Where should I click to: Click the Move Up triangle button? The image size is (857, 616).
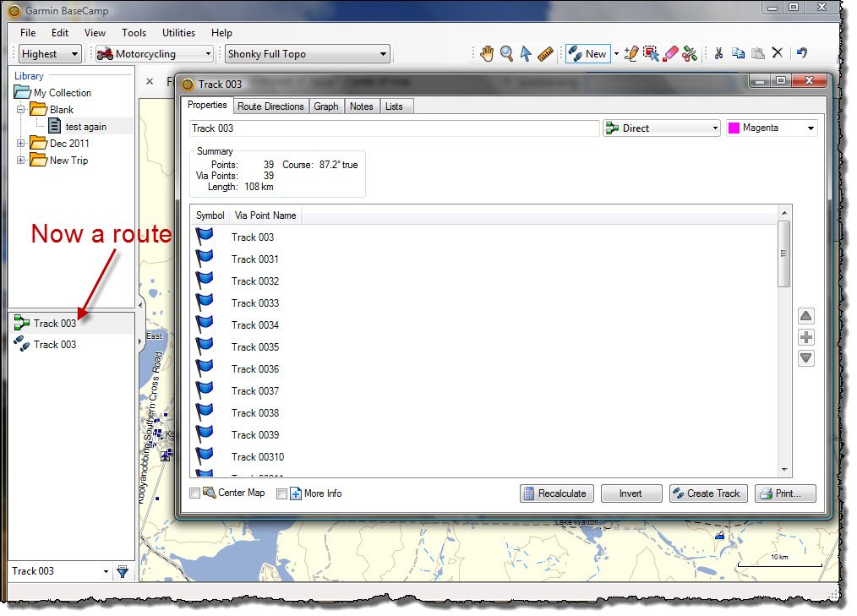(806, 316)
